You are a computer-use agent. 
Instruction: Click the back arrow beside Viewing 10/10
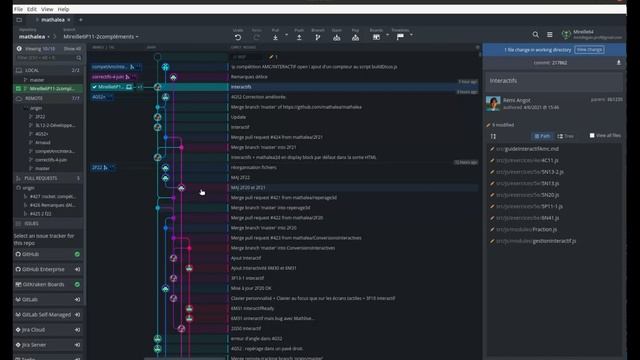pyautogui.click(x=19, y=49)
